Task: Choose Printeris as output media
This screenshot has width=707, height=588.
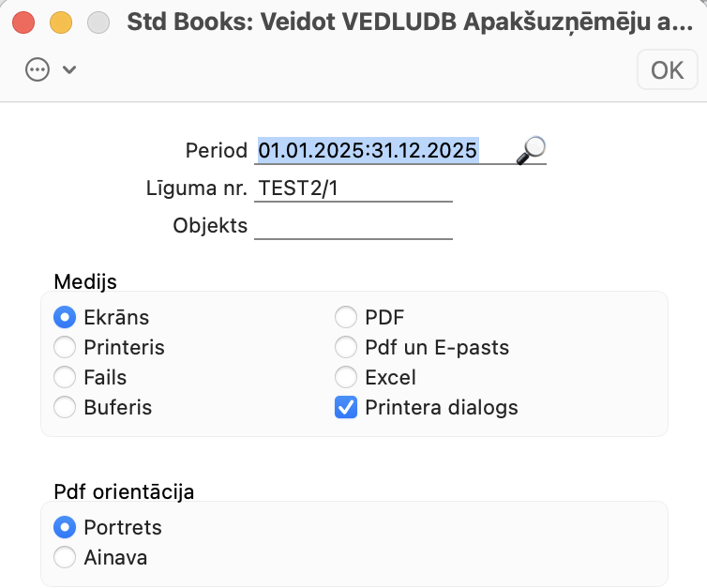Action: [65, 347]
